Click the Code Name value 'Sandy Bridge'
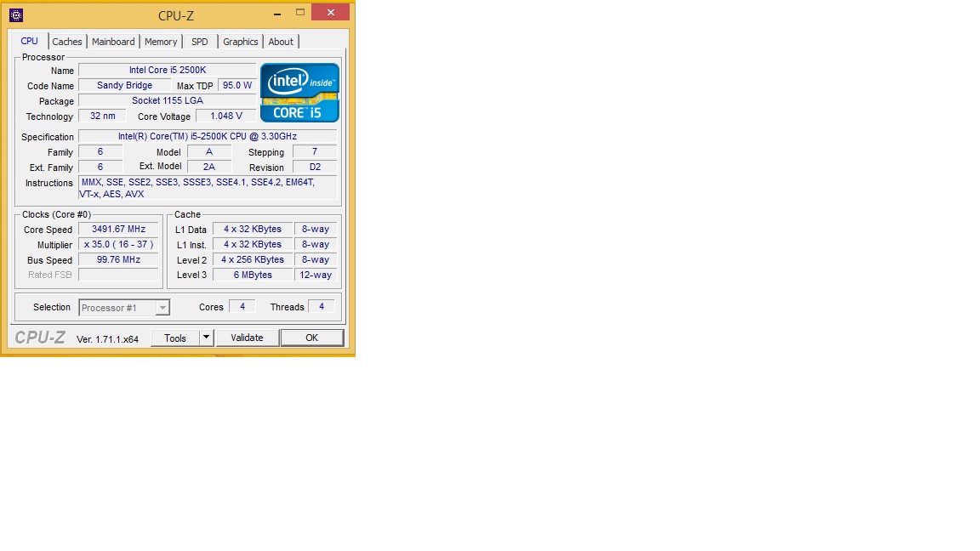This screenshot has height=551, width=980. (x=124, y=85)
